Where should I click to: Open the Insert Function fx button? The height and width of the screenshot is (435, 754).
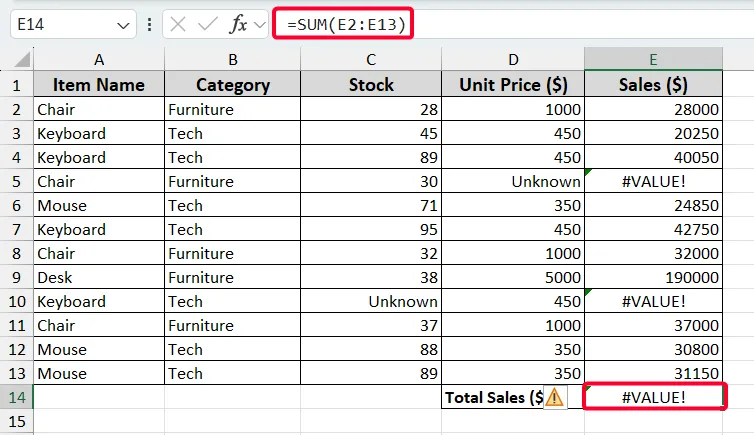click(x=238, y=24)
